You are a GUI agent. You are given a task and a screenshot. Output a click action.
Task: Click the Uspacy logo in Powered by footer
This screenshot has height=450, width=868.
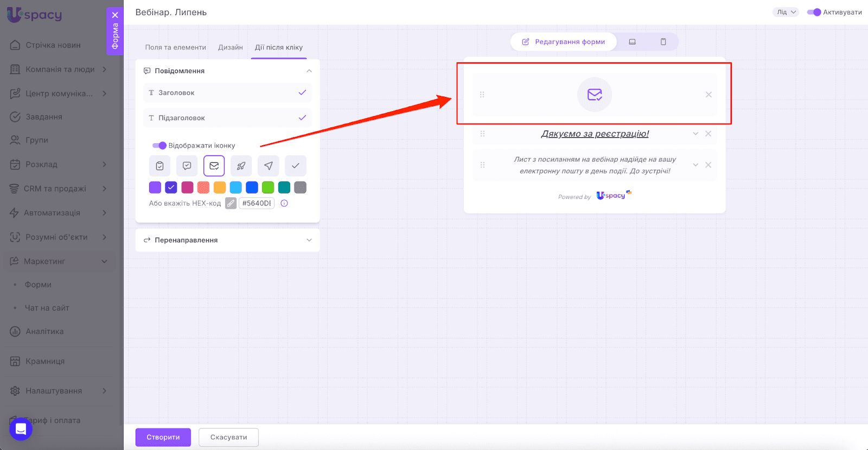614,195
